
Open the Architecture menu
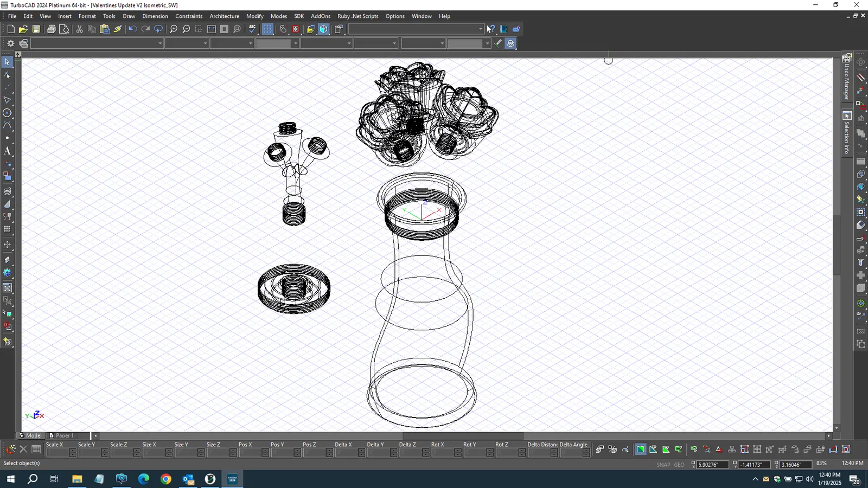(224, 16)
